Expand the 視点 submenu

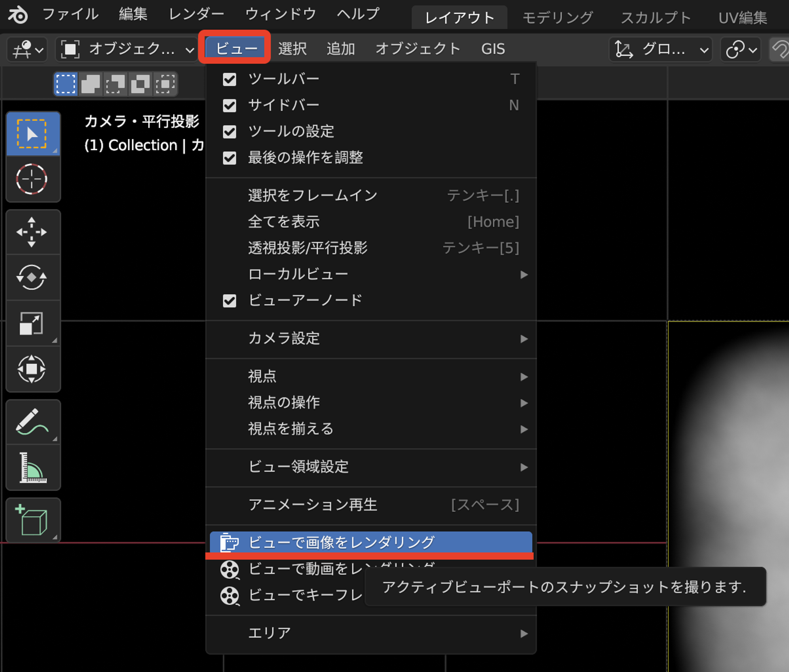pos(371,377)
